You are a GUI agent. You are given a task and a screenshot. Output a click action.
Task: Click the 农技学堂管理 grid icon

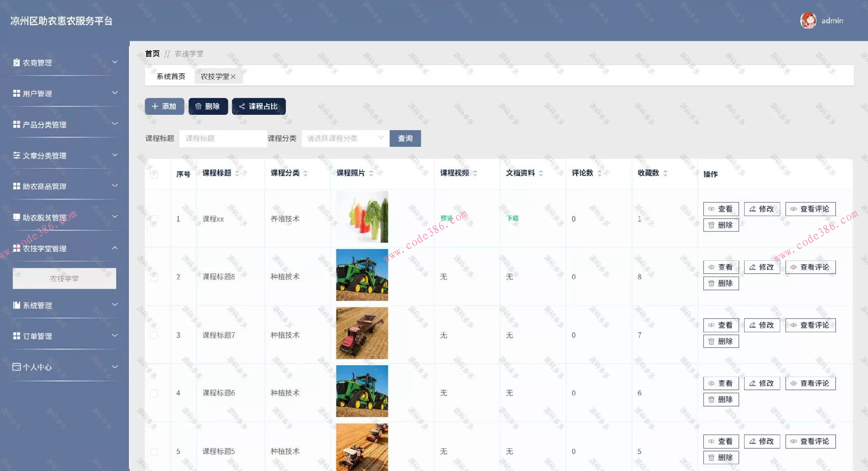pos(17,248)
